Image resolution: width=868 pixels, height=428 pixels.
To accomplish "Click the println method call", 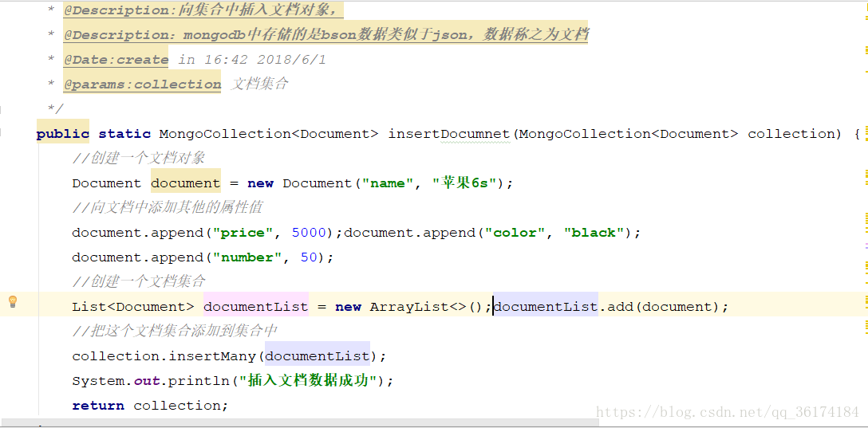I will (x=199, y=381).
